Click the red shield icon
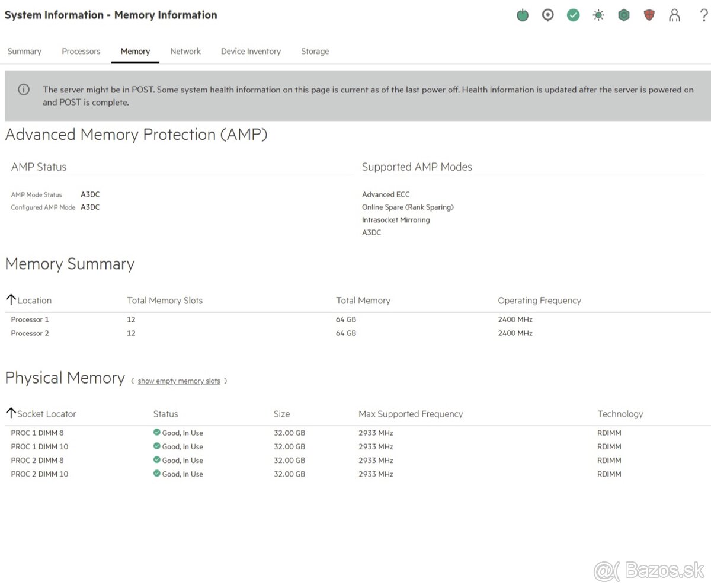 [649, 15]
